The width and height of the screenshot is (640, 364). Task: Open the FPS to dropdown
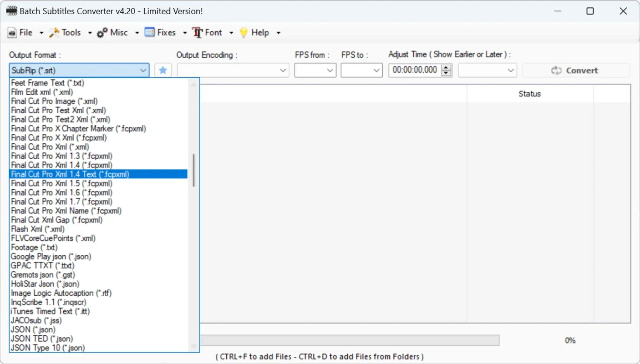pos(361,71)
